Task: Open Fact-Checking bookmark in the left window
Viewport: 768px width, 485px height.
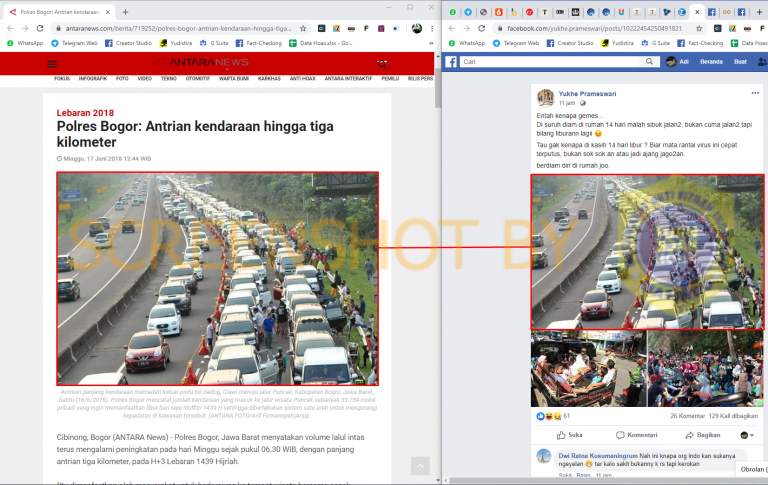Action: [259, 43]
